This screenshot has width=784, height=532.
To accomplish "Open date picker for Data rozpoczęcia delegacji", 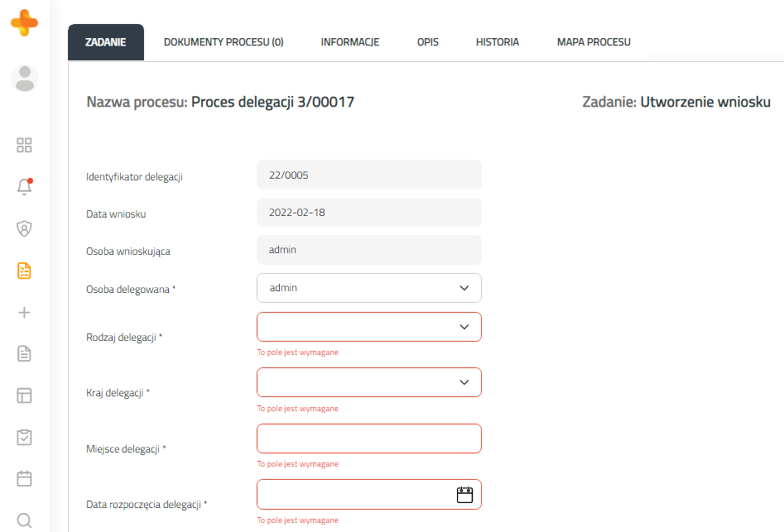I will point(464,495).
